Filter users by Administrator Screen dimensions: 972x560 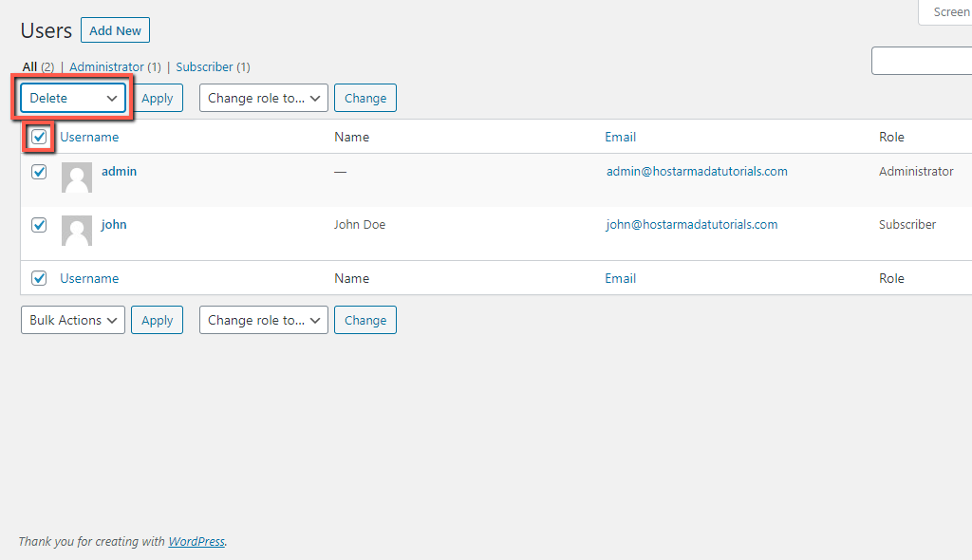pyautogui.click(x=106, y=67)
